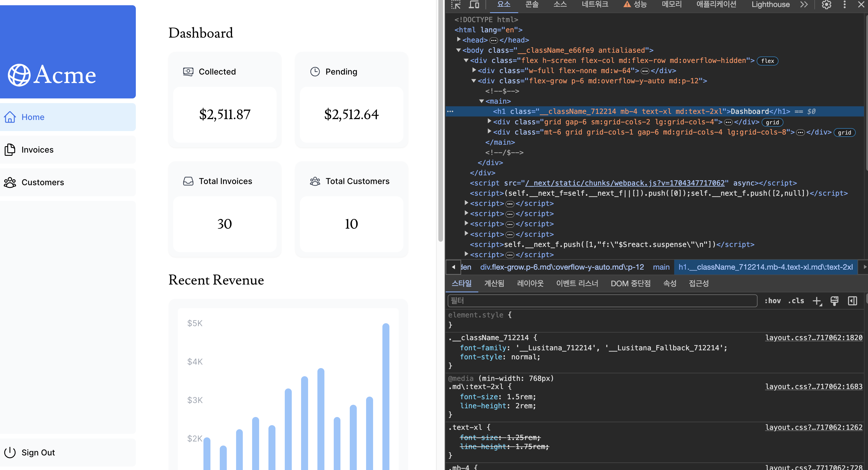Expand the head element
Viewport: 868px width, 470px height.
(x=458, y=39)
